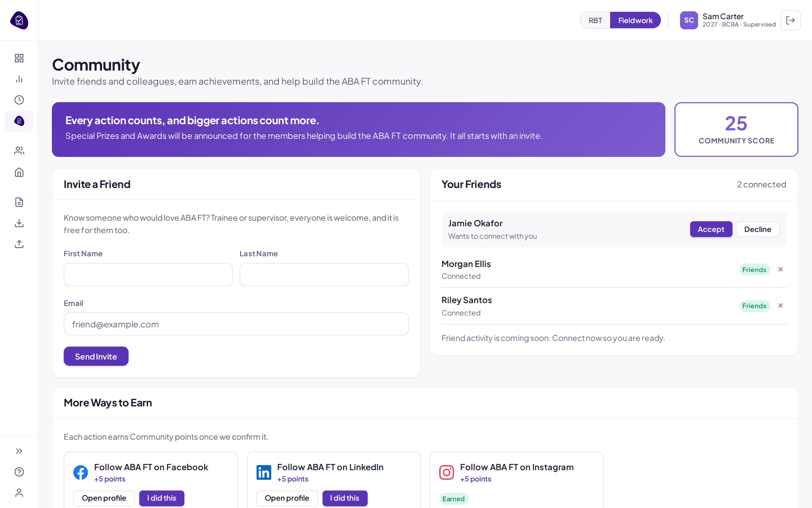Click the logout icon button

point(790,20)
